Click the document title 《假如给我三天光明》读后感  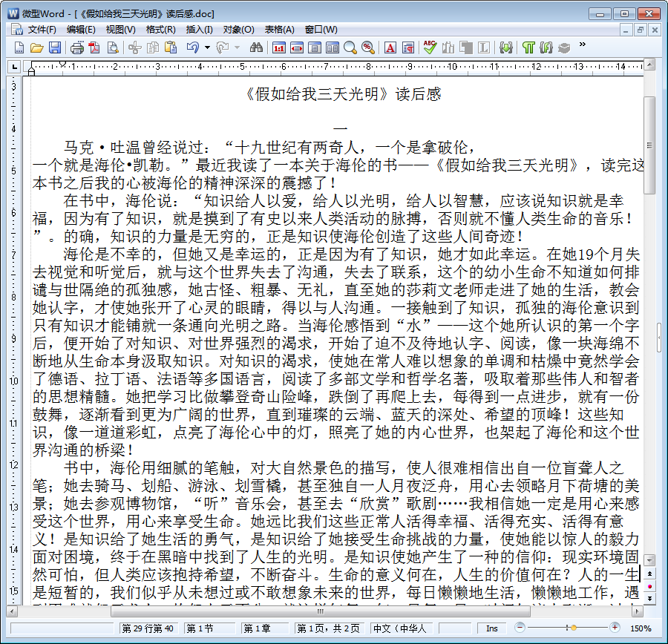pos(344,94)
